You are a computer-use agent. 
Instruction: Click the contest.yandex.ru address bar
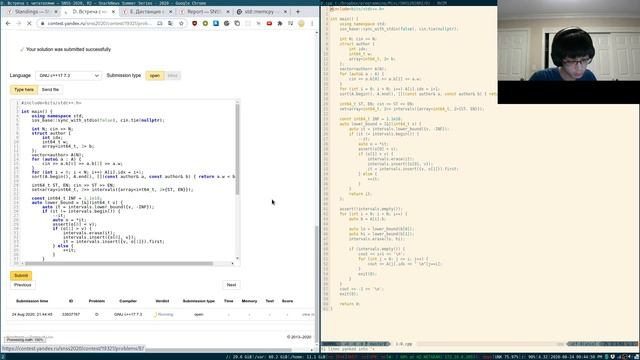coord(100,24)
